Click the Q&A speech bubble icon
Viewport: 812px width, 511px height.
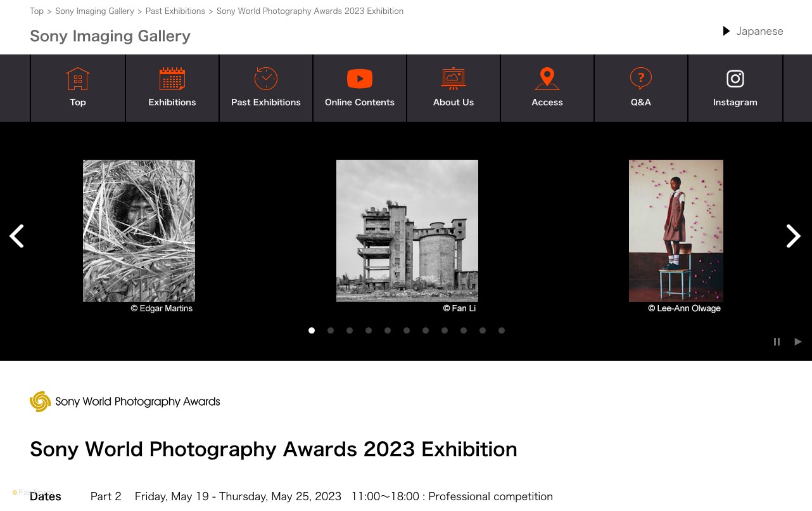pyautogui.click(x=641, y=79)
